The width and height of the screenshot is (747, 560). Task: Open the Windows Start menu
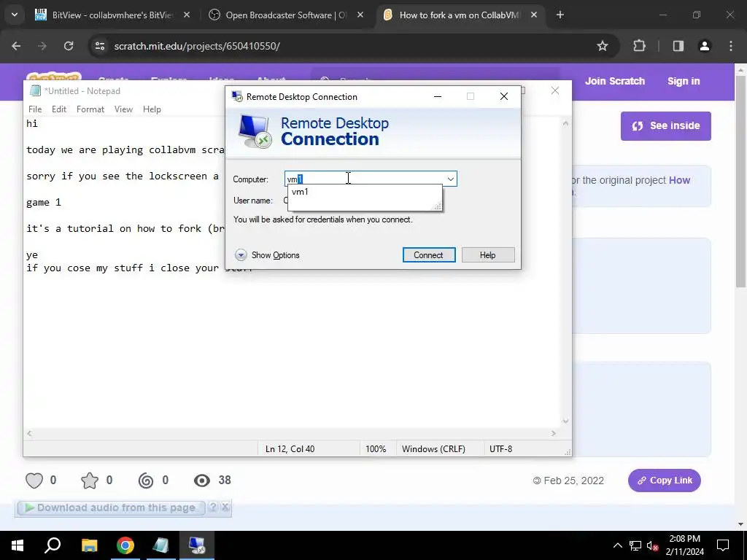pyautogui.click(x=18, y=545)
